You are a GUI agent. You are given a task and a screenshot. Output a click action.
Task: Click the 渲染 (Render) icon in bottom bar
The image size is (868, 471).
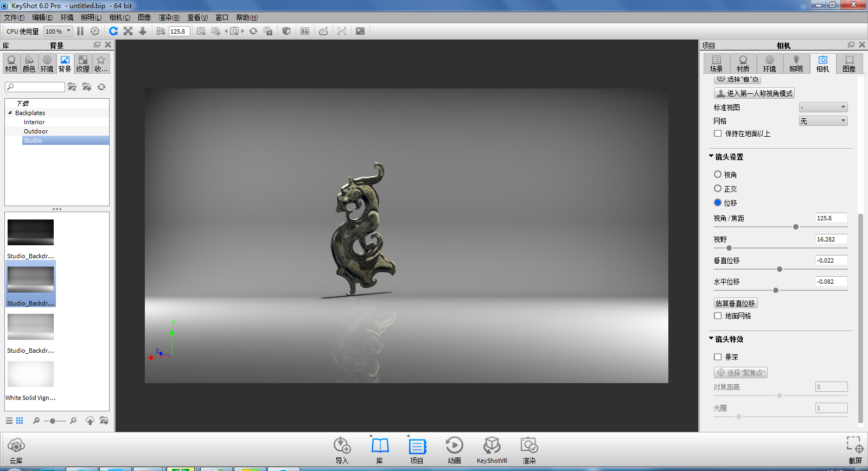(x=528, y=450)
